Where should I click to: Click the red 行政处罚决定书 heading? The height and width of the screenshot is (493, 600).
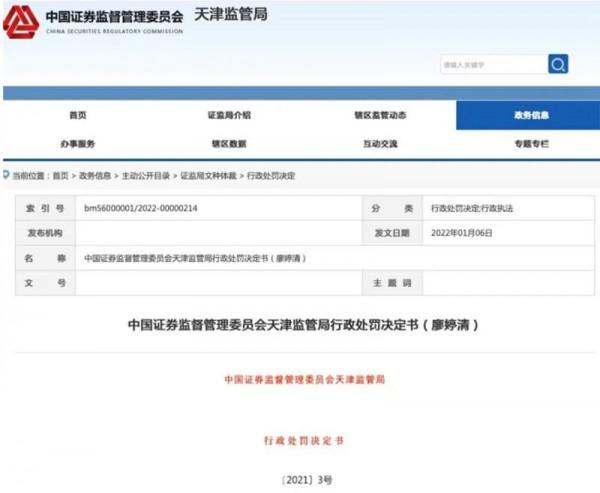(x=304, y=441)
